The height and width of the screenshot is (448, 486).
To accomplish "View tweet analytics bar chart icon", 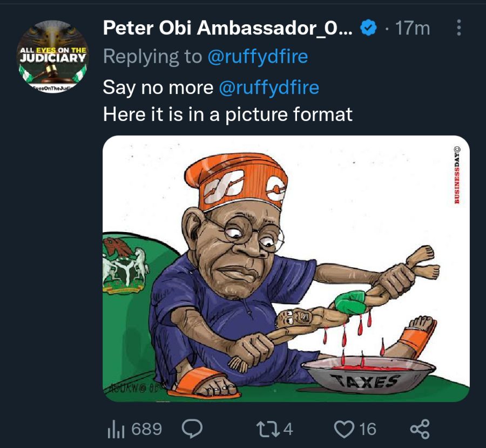I will (116, 429).
